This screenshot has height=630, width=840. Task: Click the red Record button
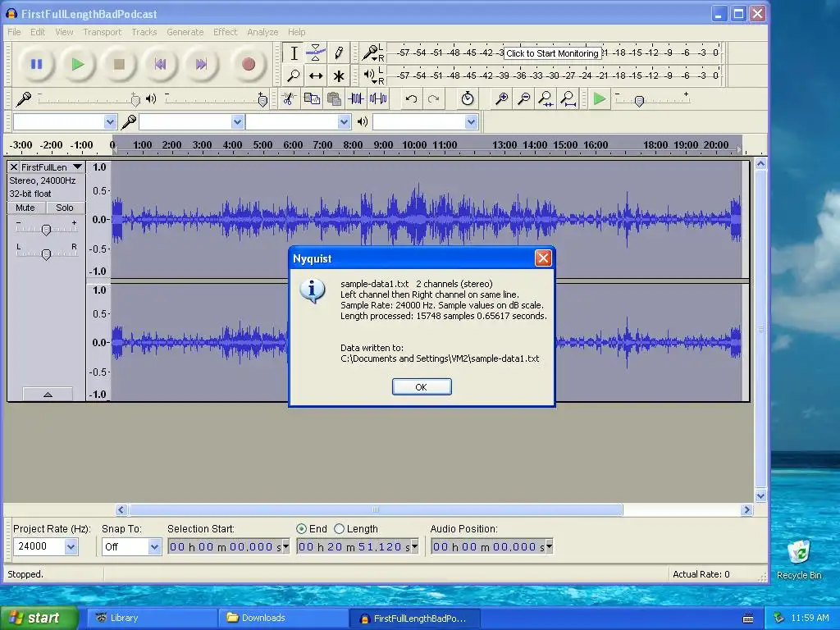pos(248,64)
